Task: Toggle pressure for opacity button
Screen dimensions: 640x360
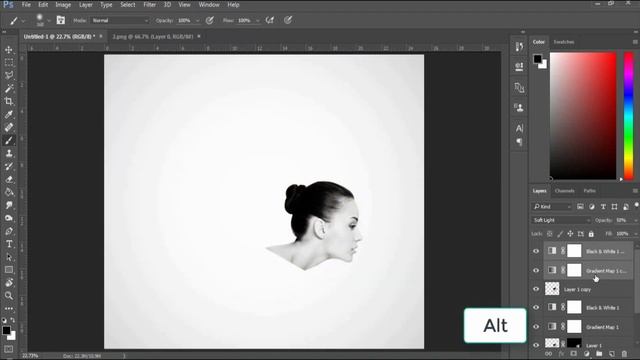Action: click(210, 20)
